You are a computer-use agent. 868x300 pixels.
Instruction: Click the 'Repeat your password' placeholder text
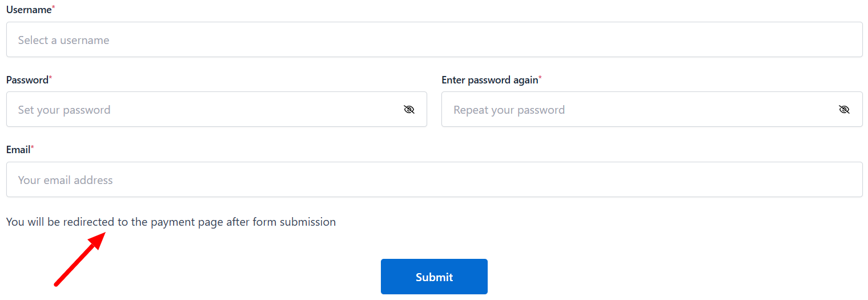(x=509, y=110)
